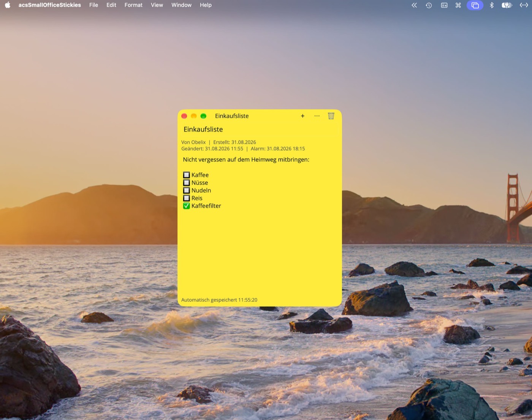The height and width of the screenshot is (420, 532).
Task: Click 'Automatisch gespeichert 11:55:20' status text
Action: pyautogui.click(x=219, y=300)
